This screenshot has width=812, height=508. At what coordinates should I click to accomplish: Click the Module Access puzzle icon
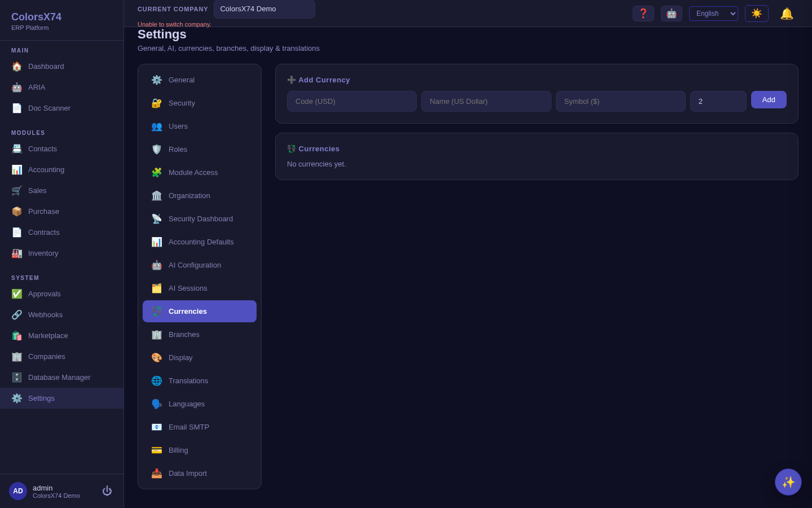click(x=157, y=173)
